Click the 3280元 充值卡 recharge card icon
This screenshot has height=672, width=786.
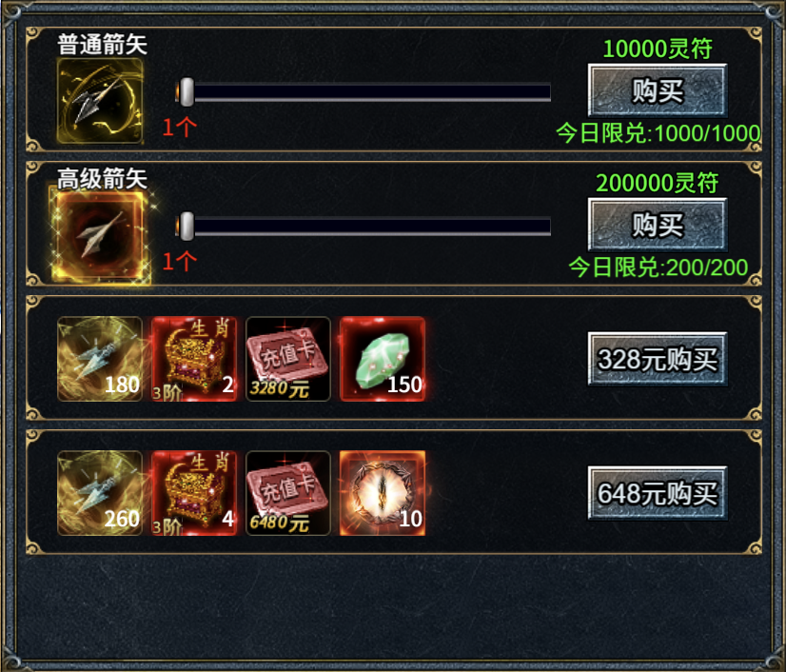[288, 359]
